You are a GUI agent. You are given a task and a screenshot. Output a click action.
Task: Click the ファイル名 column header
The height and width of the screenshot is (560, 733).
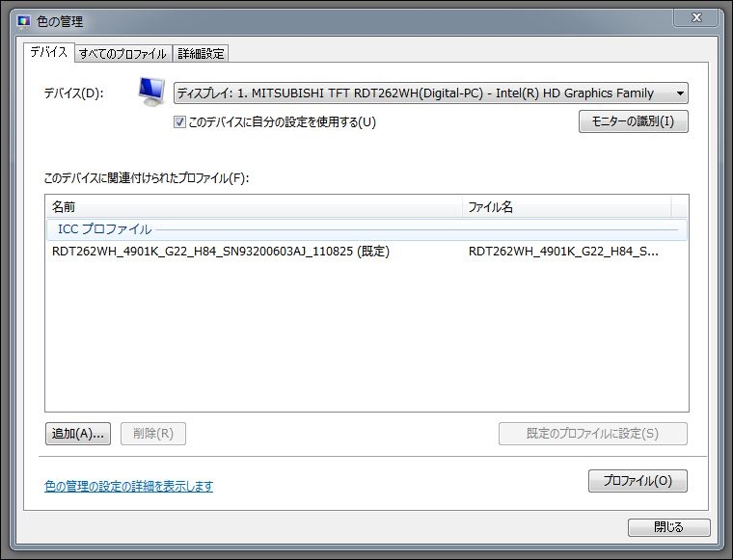pyautogui.click(x=567, y=206)
